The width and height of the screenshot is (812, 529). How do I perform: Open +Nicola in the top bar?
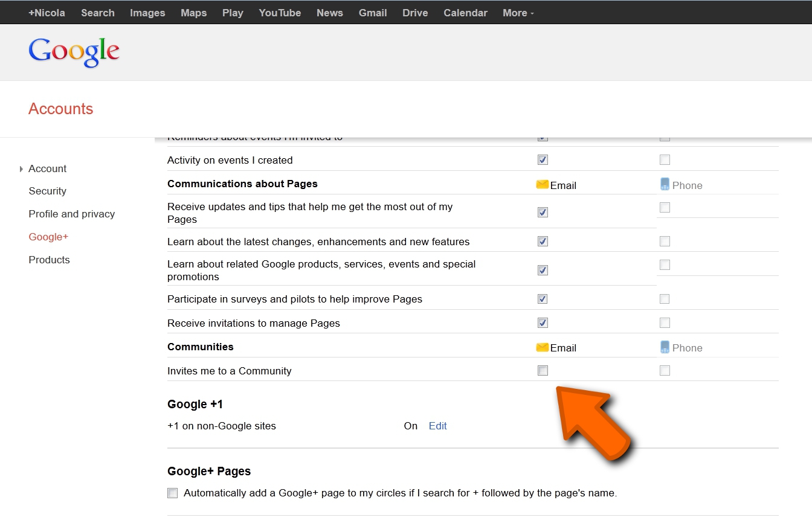(x=47, y=13)
